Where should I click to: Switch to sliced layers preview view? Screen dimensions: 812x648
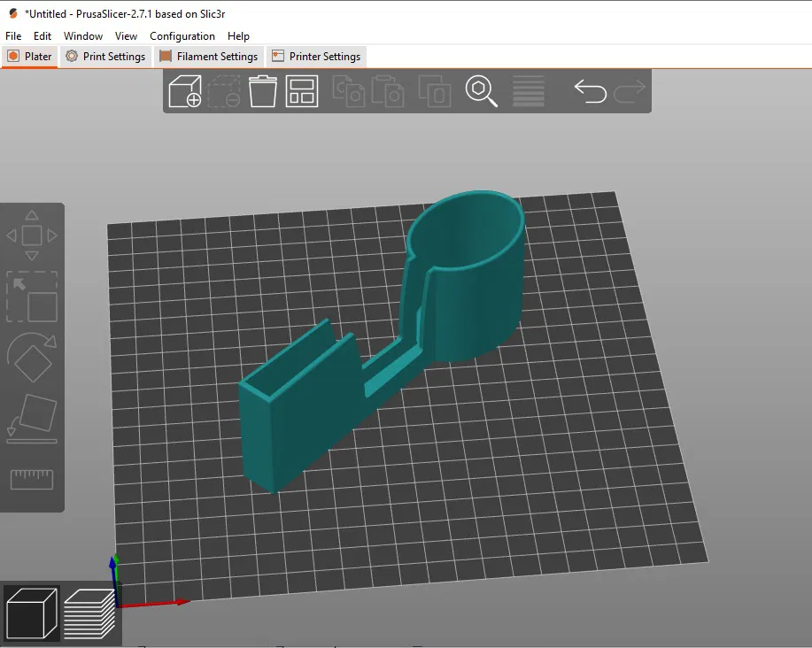click(x=89, y=613)
